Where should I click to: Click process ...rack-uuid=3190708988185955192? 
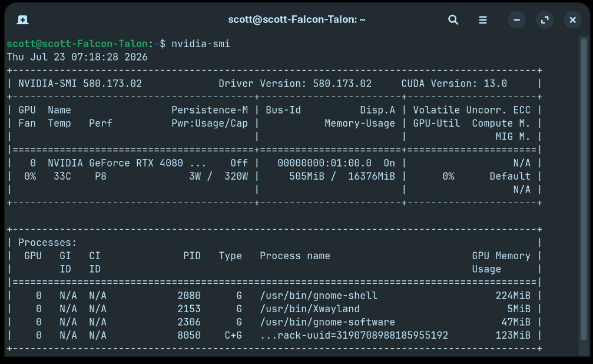pyautogui.click(x=354, y=335)
